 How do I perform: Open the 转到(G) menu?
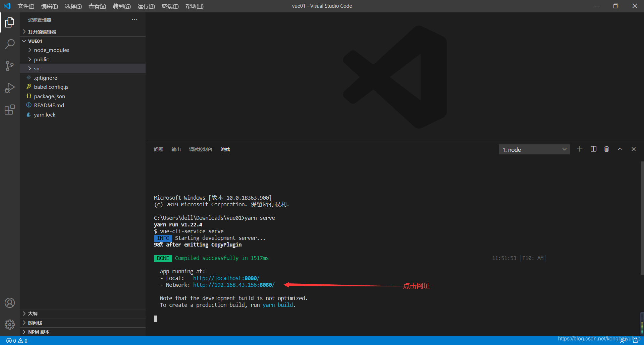[x=122, y=6]
